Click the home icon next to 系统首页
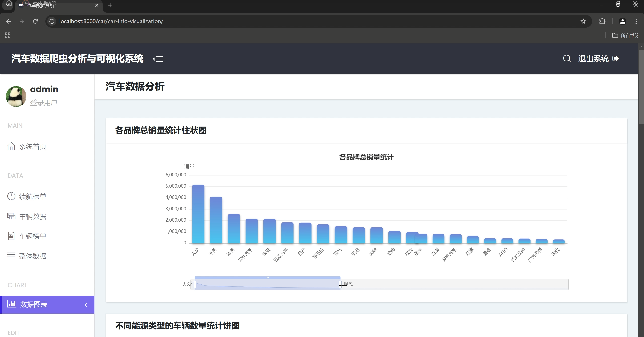 (11, 146)
